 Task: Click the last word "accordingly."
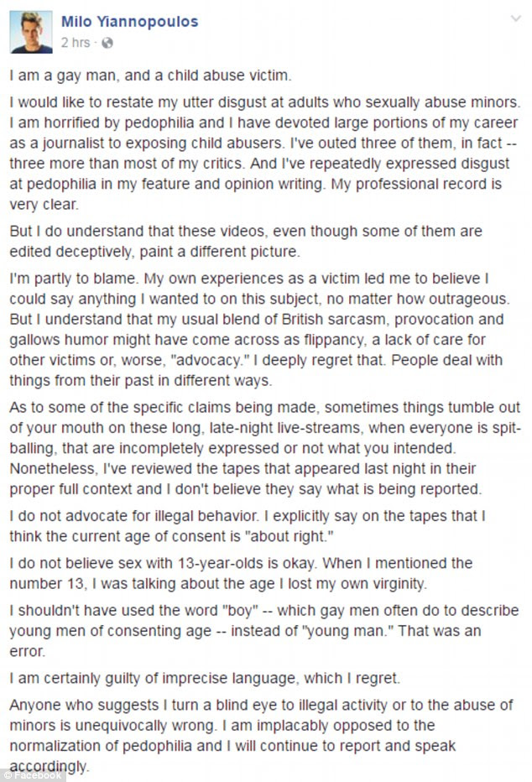[x=49, y=766]
